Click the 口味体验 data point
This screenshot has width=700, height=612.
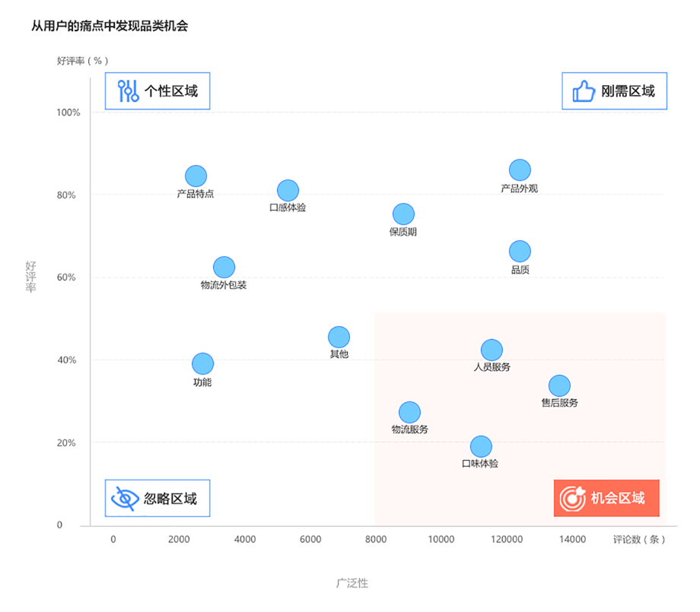pos(481,446)
